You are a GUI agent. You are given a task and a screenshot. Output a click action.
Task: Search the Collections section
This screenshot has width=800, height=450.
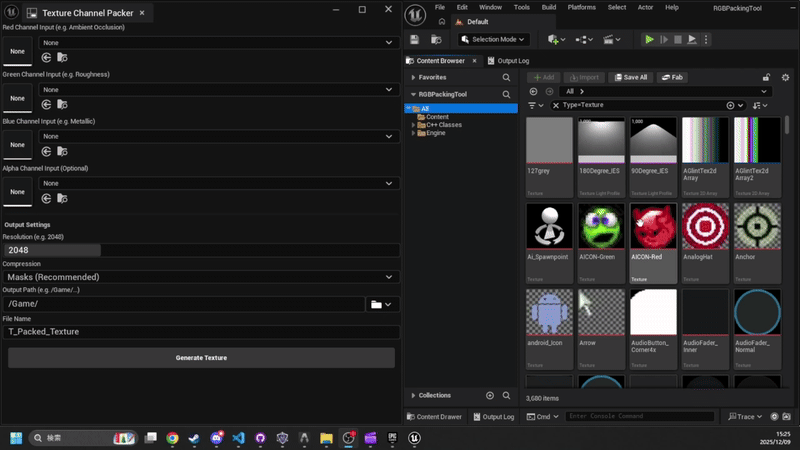506,395
